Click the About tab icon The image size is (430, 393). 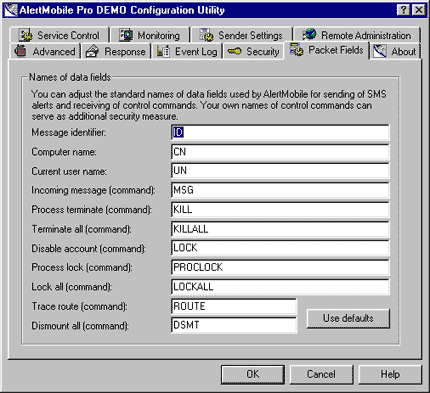380,52
